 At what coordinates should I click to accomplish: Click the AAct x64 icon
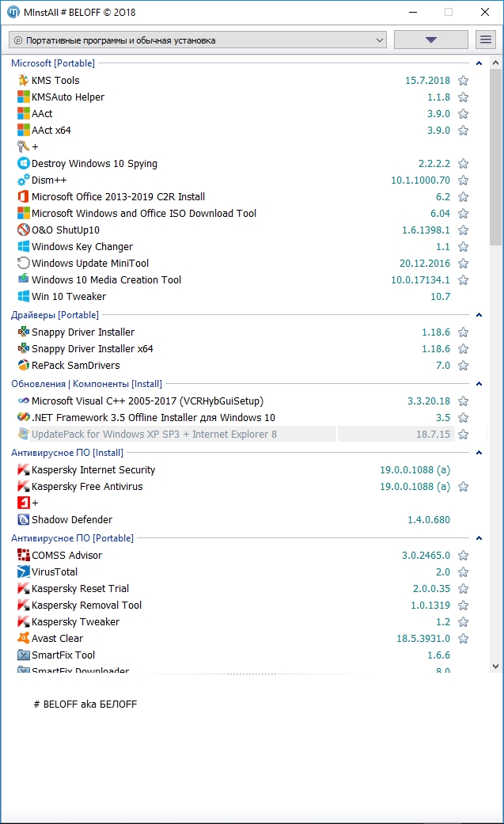(23, 131)
